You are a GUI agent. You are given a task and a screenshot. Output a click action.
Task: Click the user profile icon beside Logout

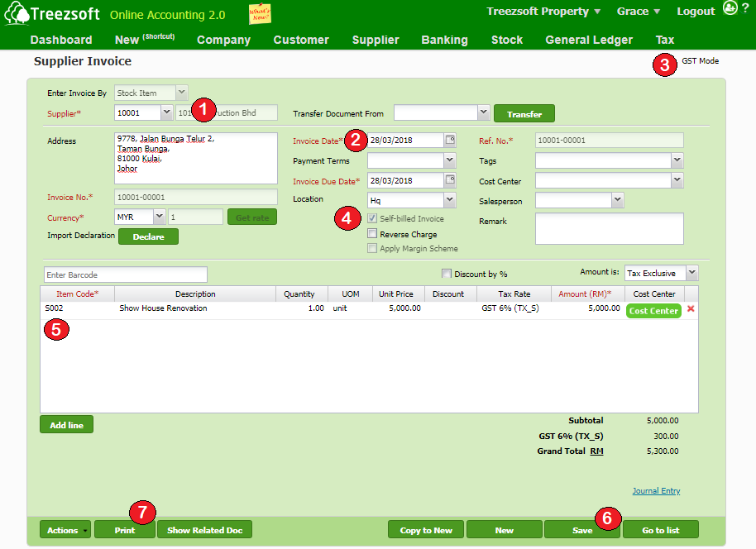tap(730, 7)
